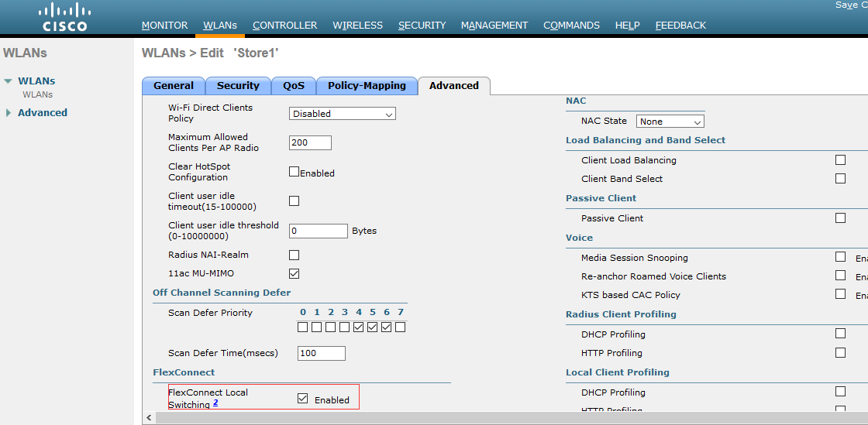Click the Load Balancing and Band Select heading
This screenshot has height=425, width=868.
646,140
